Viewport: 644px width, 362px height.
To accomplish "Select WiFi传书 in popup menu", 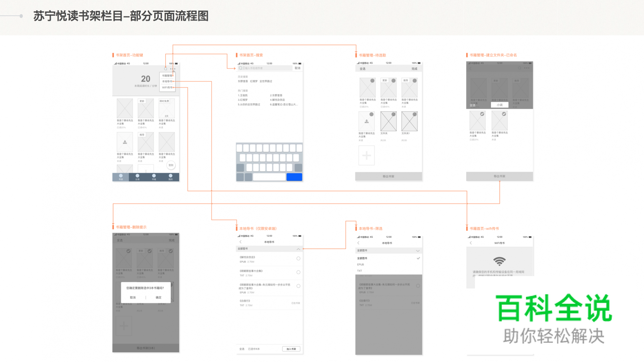I will pos(167,88).
